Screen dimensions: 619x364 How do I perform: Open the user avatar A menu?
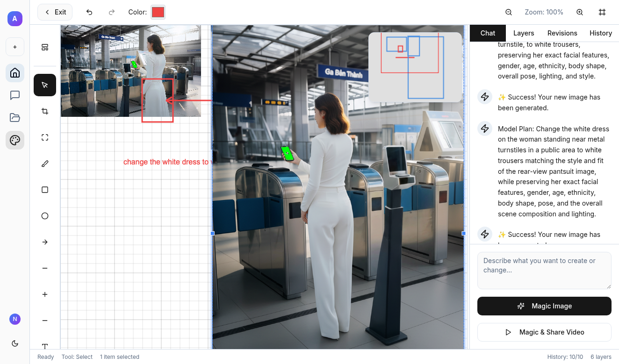(15, 19)
